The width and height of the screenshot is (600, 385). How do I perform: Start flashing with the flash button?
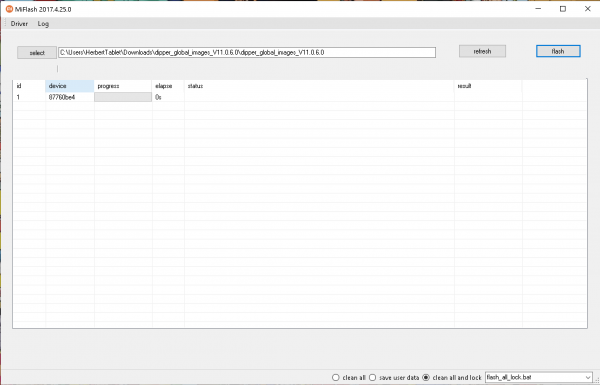[558, 51]
